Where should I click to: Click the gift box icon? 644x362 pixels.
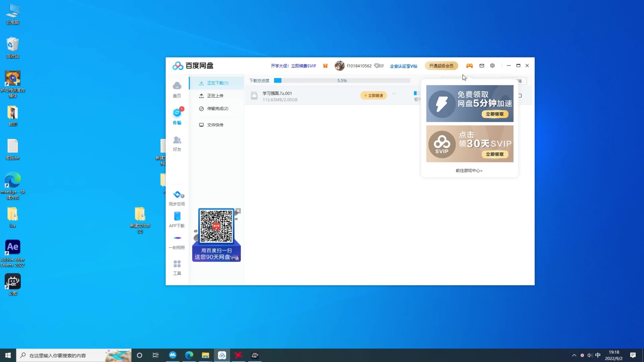325,66
